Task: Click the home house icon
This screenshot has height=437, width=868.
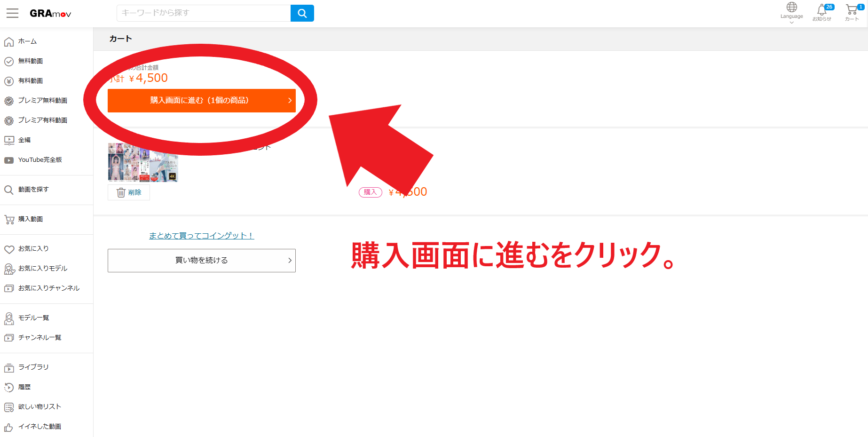Action: pyautogui.click(x=9, y=42)
